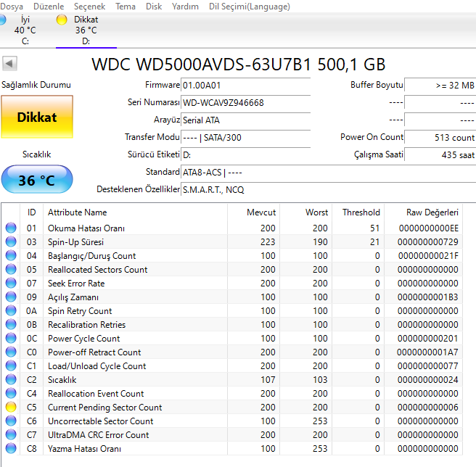
Task: Click the Buffer Boyutu value >= 32 MB
Action: tap(440, 86)
